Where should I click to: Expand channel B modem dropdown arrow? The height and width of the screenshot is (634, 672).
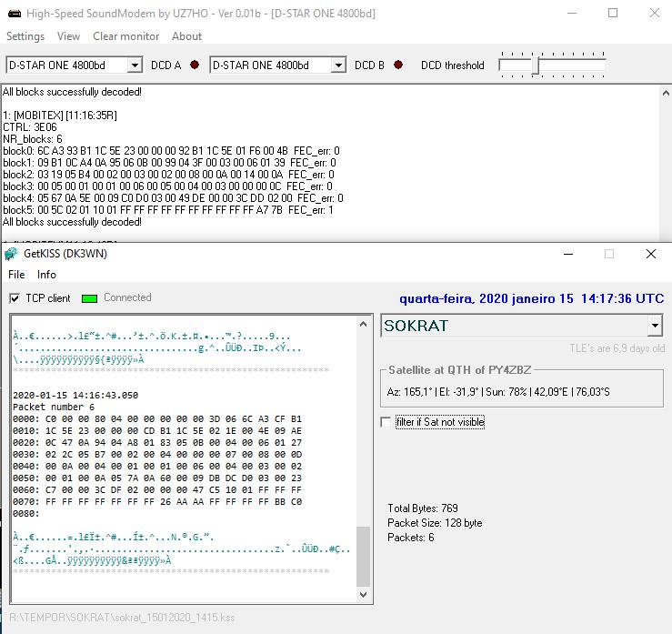(x=338, y=65)
